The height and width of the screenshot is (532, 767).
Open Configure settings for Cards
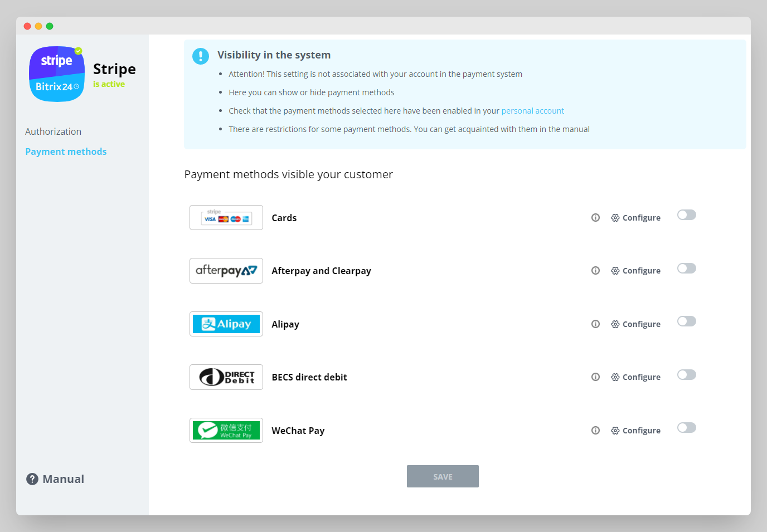(x=635, y=218)
